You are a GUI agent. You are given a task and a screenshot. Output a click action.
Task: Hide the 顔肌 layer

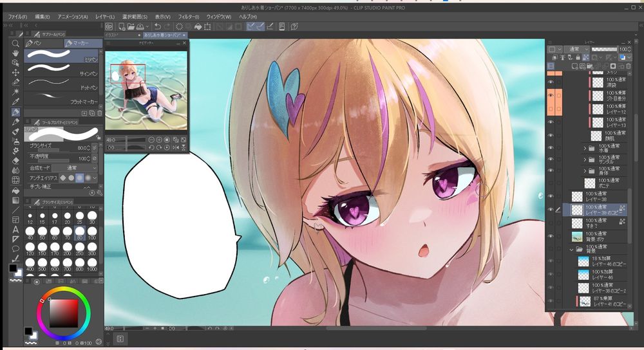[551, 135]
